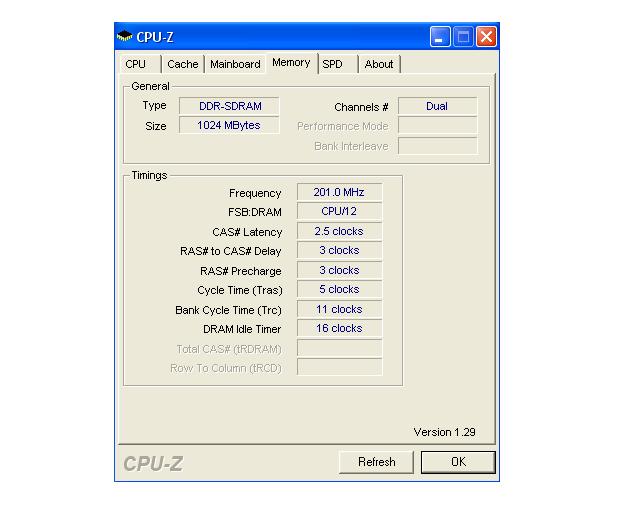Switch to the CPU tab
This screenshot has width=640, height=512.
[140, 64]
